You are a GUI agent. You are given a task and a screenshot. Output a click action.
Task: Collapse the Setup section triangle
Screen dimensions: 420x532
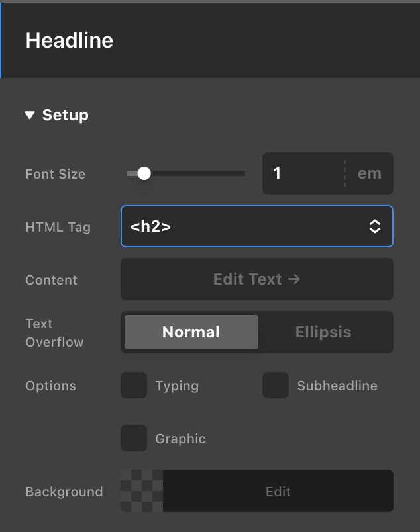pos(29,115)
